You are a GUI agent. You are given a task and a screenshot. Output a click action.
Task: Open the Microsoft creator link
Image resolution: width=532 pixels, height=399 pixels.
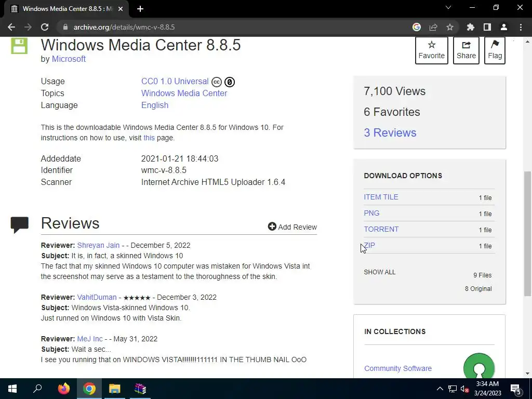point(69,59)
